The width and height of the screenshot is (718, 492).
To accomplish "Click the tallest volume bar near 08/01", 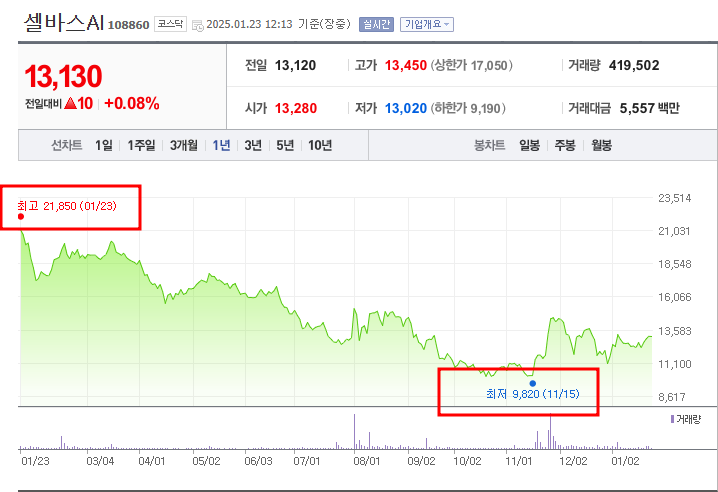I will tap(354, 432).
